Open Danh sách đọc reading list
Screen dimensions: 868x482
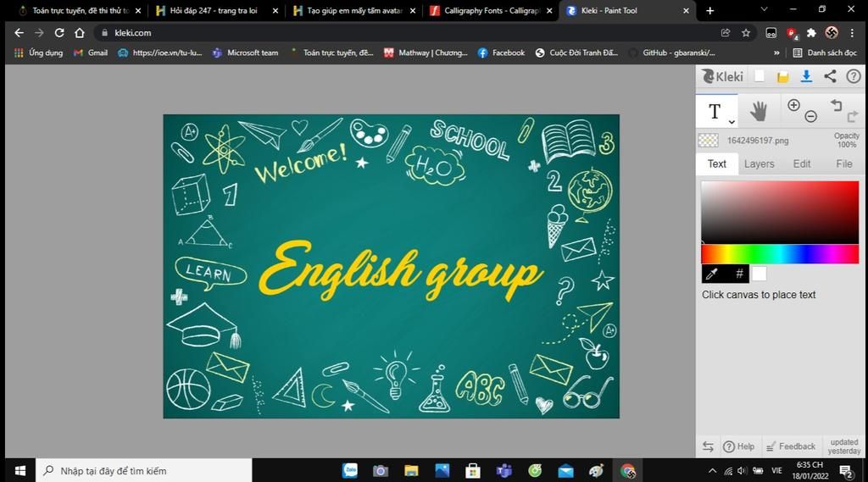click(x=825, y=53)
